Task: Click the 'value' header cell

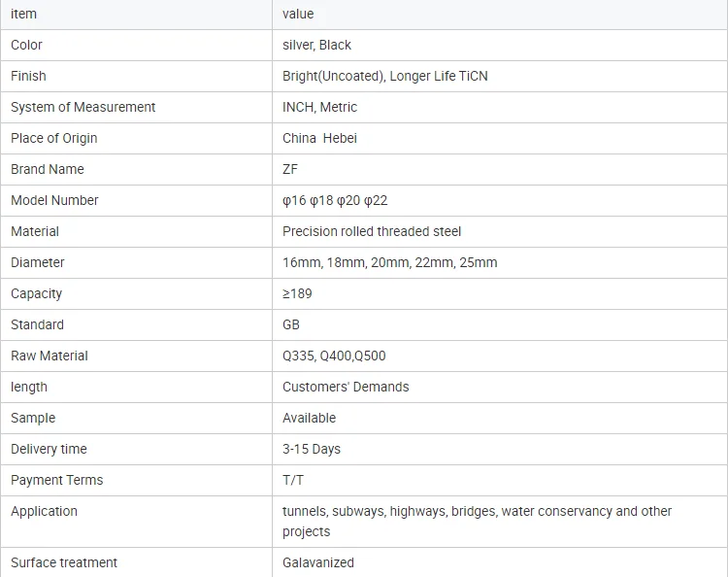Action: coord(298,14)
